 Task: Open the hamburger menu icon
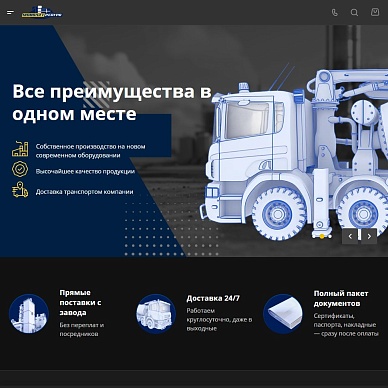11,13
